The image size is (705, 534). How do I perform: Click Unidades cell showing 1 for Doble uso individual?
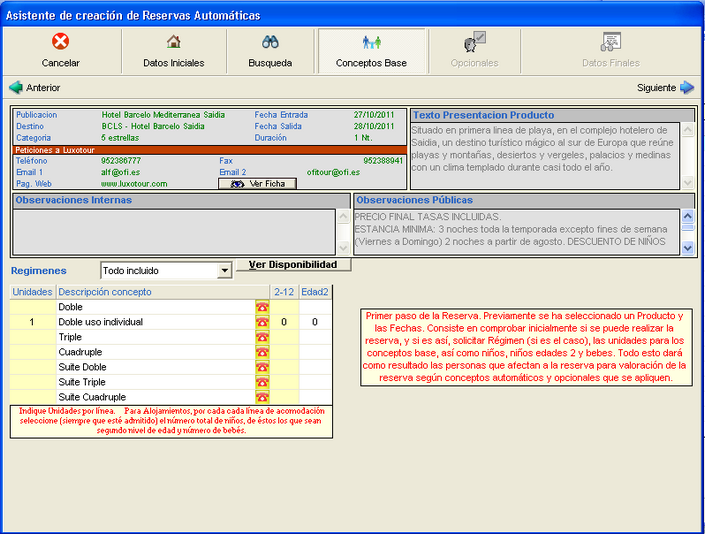pos(32,322)
